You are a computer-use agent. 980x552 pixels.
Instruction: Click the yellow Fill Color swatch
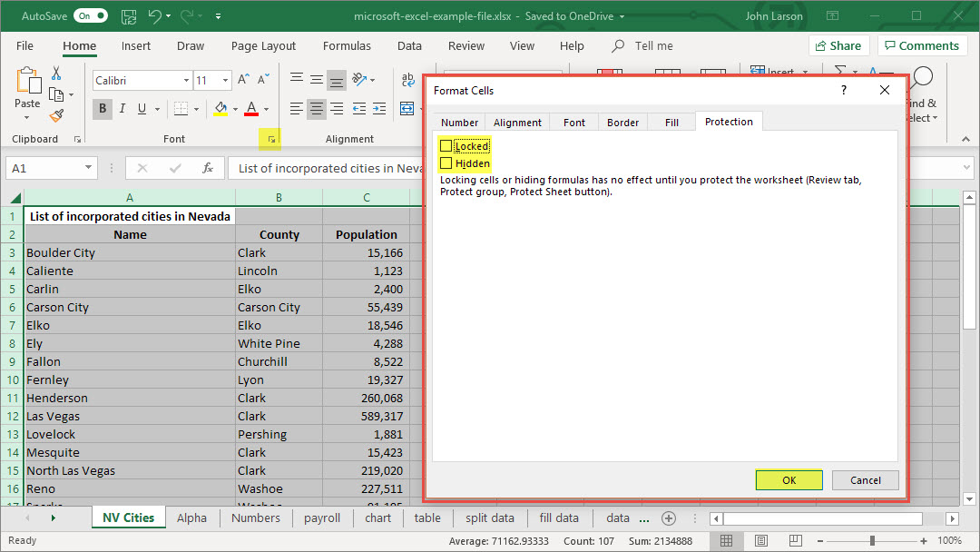click(220, 109)
